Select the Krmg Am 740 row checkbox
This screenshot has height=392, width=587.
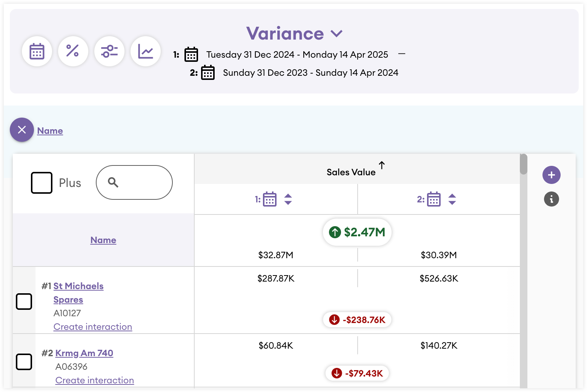[x=24, y=362]
